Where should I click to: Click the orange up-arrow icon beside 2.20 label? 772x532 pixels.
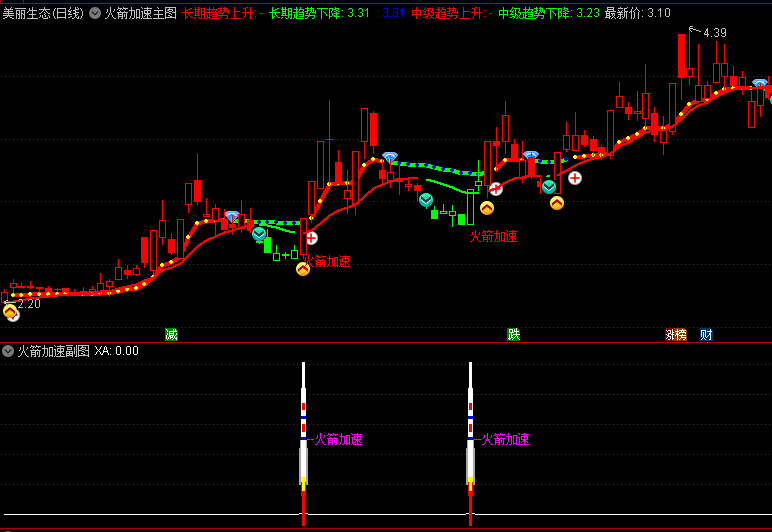click(x=10, y=311)
